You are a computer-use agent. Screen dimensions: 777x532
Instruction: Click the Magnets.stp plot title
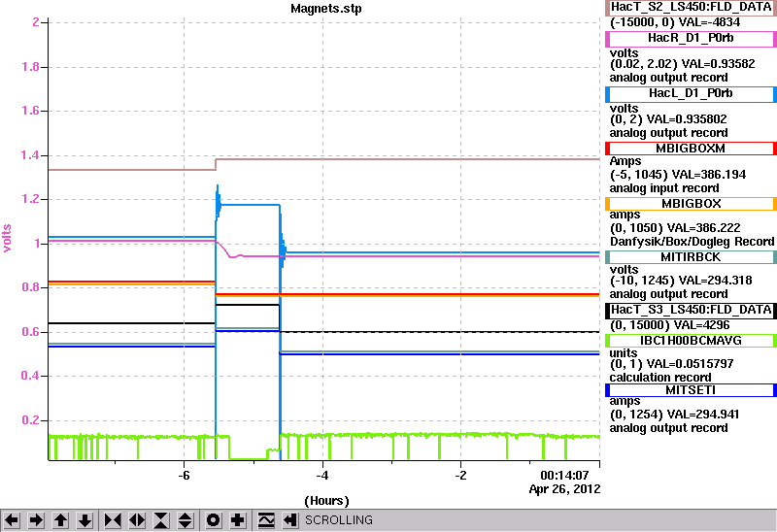(x=326, y=9)
